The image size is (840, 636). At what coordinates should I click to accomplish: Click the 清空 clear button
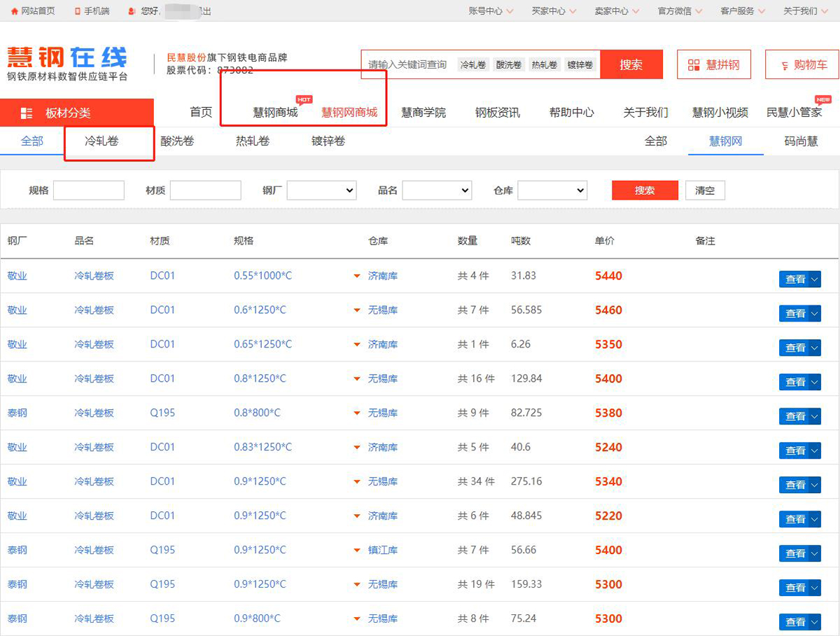[705, 191]
